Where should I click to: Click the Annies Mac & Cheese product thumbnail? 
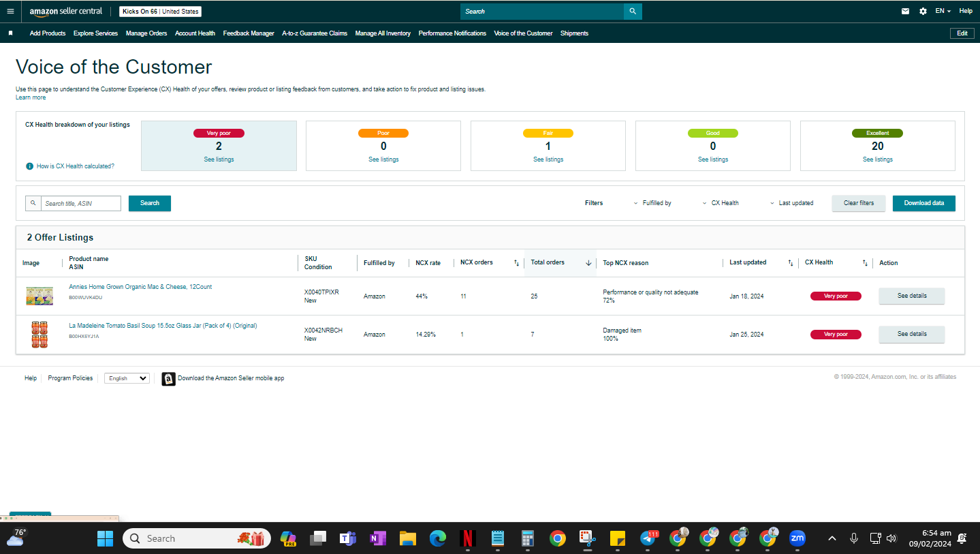(x=39, y=296)
